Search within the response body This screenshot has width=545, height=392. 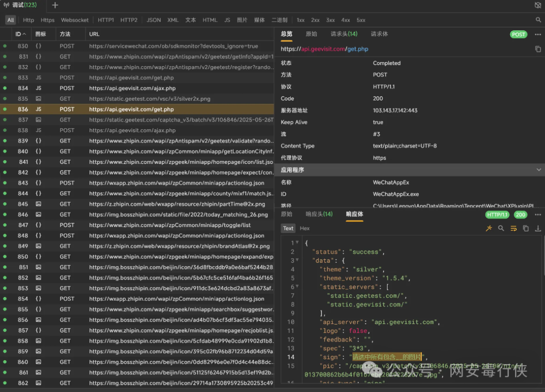501,229
